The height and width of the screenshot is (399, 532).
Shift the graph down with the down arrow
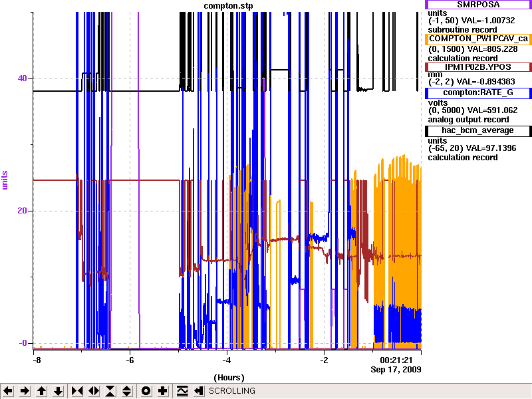tap(59, 391)
